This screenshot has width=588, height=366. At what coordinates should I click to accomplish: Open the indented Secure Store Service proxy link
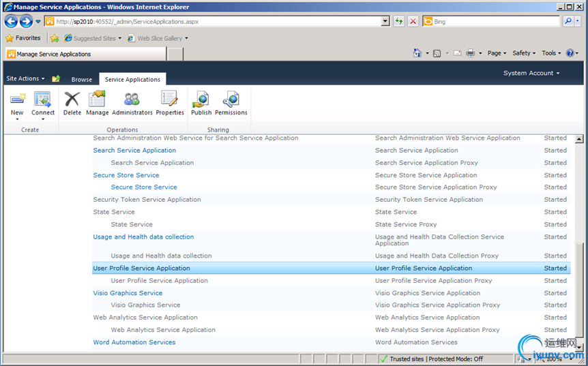(x=144, y=187)
